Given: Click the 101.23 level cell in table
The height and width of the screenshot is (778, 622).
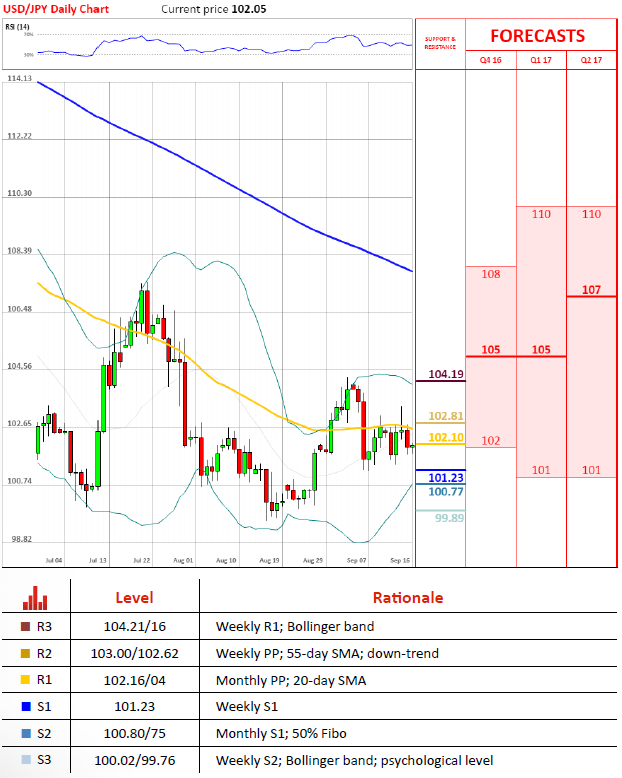Looking at the screenshot, I should pyautogui.click(x=134, y=707).
